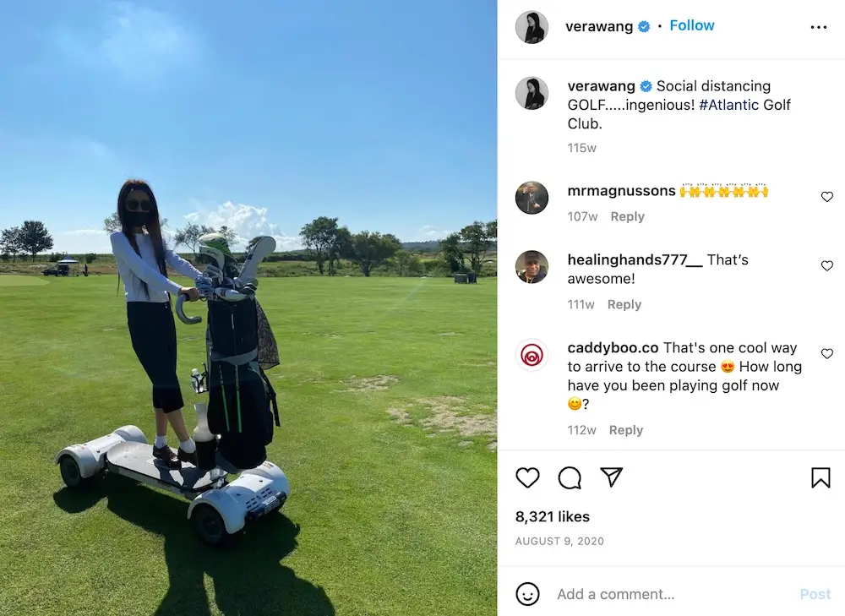Open the golf course photo
The height and width of the screenshot is (616, 845).
(x=248, y=308)
